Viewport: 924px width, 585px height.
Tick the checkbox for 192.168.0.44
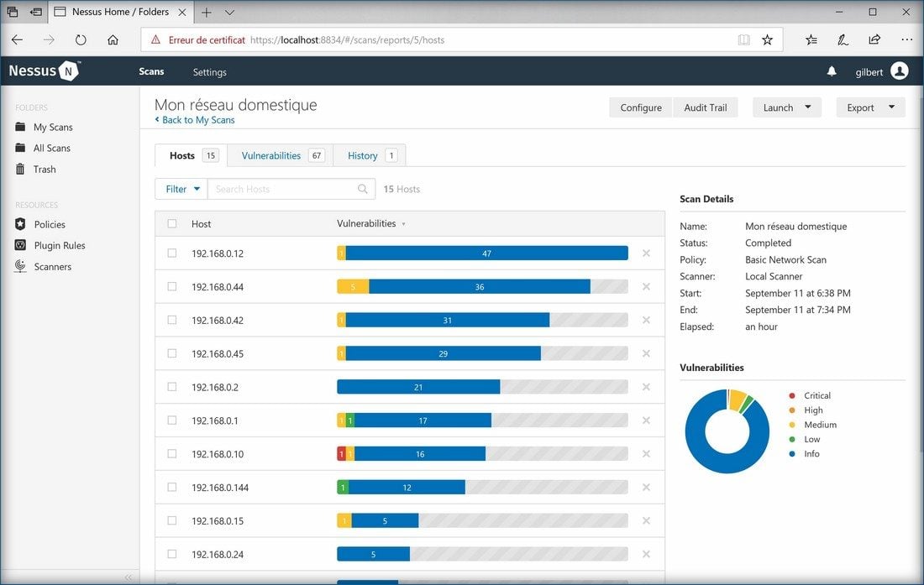[x=172, y=286]
